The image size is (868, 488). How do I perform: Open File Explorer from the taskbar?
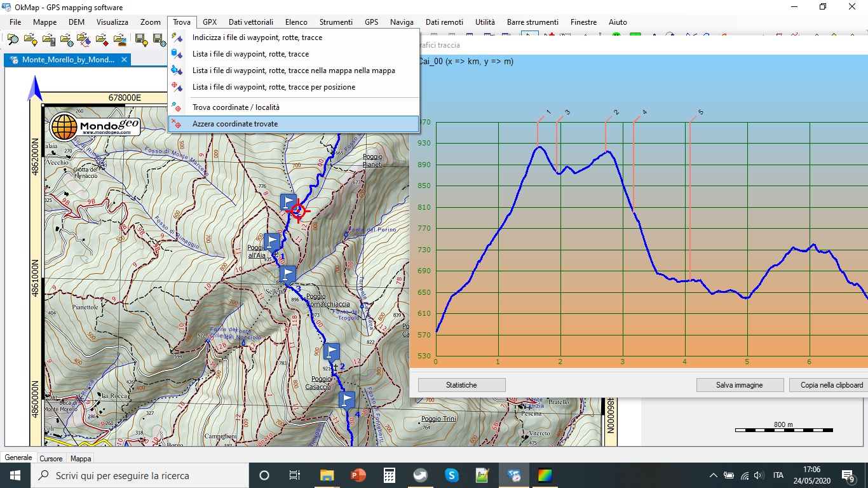[x=327, y=475]
